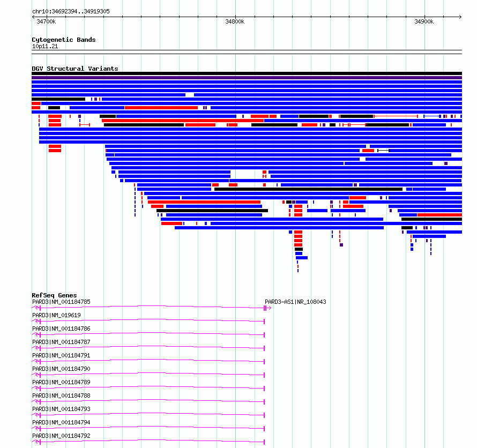
Task: Click the topmost black full-width structural variant bar
Action: tap(247, 73)
